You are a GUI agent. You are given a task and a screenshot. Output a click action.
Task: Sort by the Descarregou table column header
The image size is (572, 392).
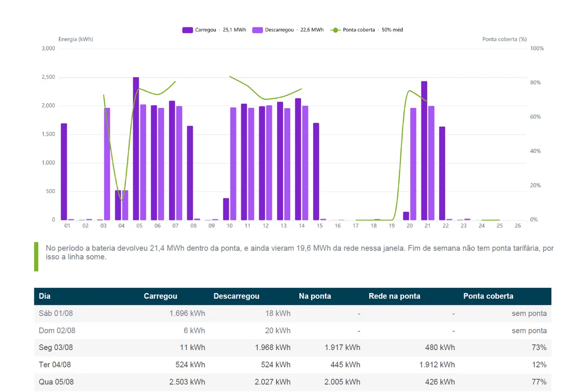pyautogui.click(x=236, y=296)
